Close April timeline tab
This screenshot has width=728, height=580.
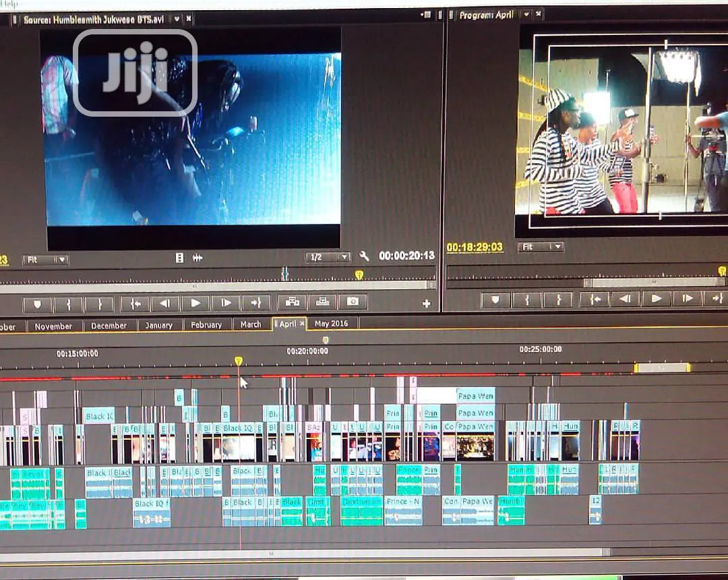tap(302, 323)
